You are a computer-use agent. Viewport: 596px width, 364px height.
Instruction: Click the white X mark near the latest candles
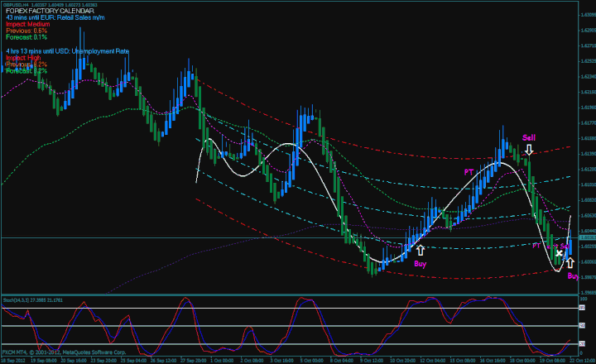coord(559,253)
